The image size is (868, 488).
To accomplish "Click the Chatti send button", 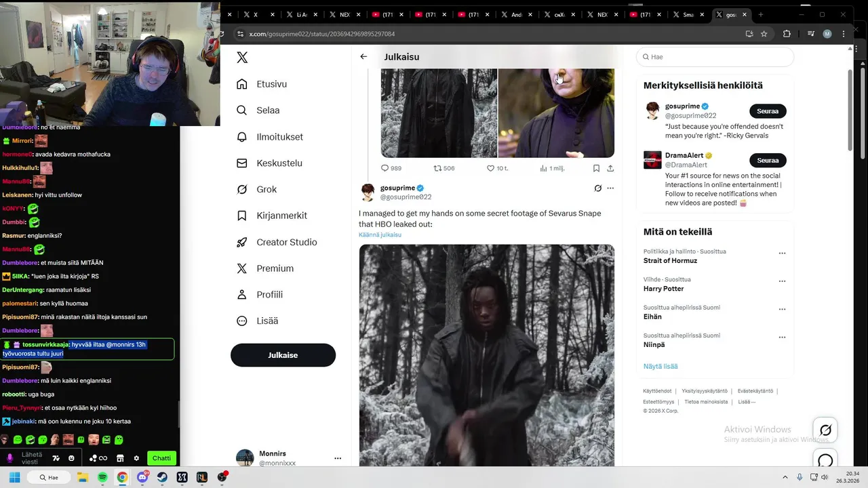I will click(161, 458).
